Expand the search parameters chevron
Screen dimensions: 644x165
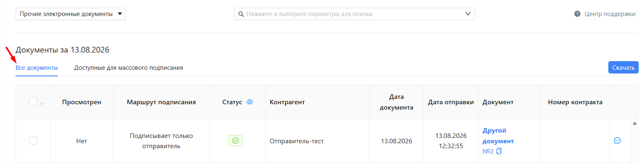468,14
